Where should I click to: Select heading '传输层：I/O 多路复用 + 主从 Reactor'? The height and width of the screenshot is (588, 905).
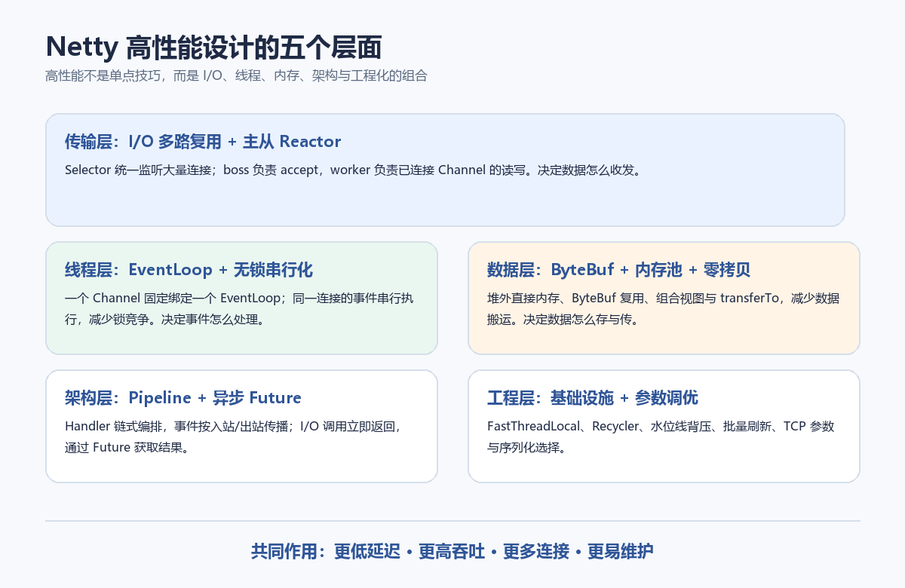pos(203,141)
